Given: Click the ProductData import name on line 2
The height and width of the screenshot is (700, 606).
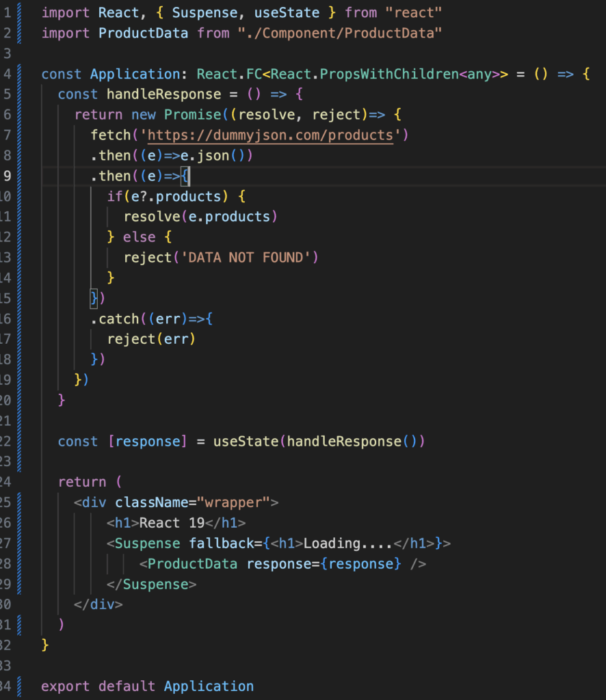Looking at the screenshot, I should 144,33.
